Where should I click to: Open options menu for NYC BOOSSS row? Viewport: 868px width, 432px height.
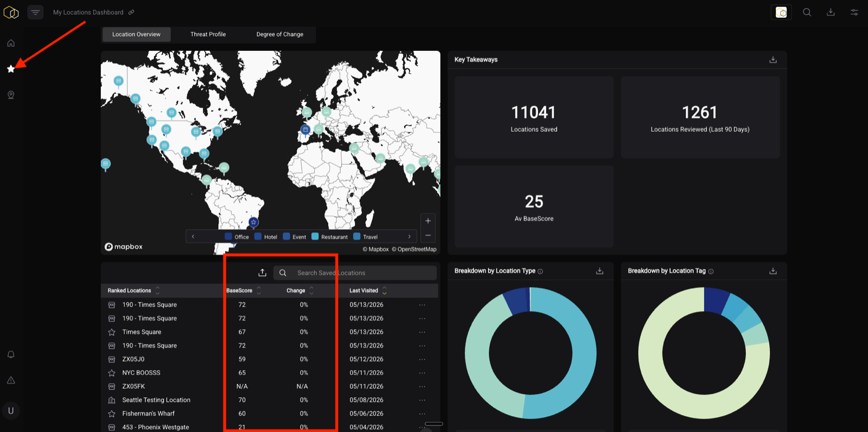tap(422, 373)
